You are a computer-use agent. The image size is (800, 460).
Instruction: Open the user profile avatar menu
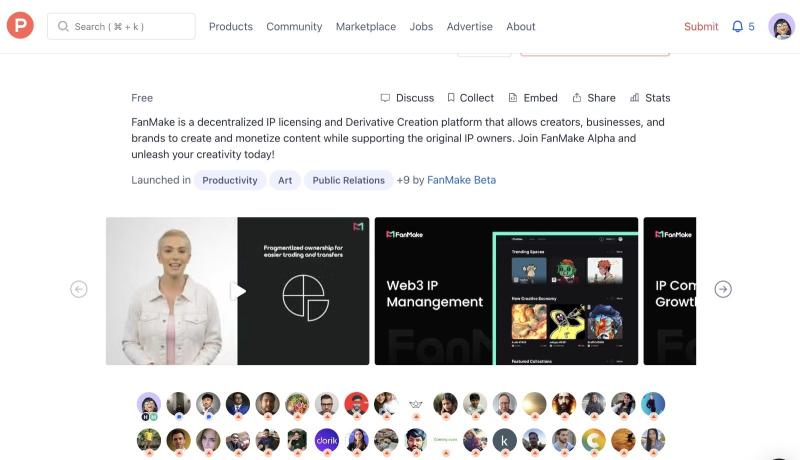click(782, 27)
